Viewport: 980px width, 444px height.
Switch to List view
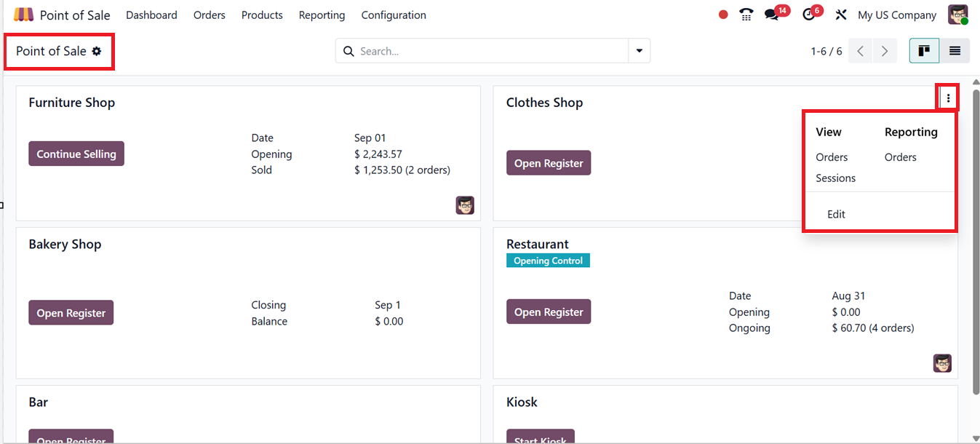(x=955, y=51)
